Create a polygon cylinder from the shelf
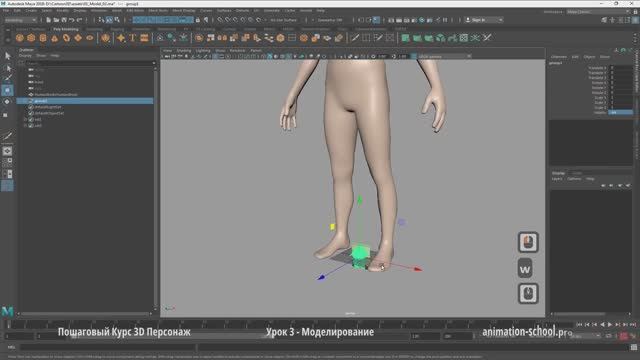This screenshot has height=360, width=640. tap(43, 38)
